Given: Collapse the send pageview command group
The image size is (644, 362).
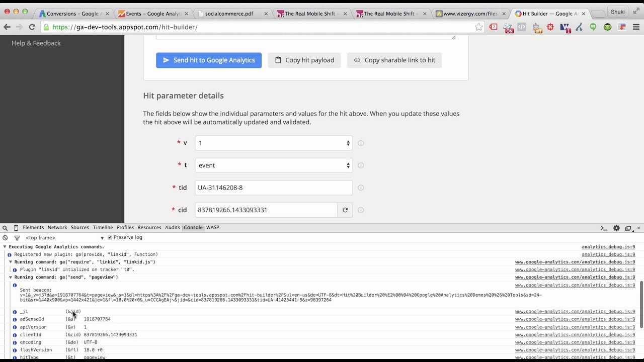Looking at the screenshot, I should click(x=10, y=277).
